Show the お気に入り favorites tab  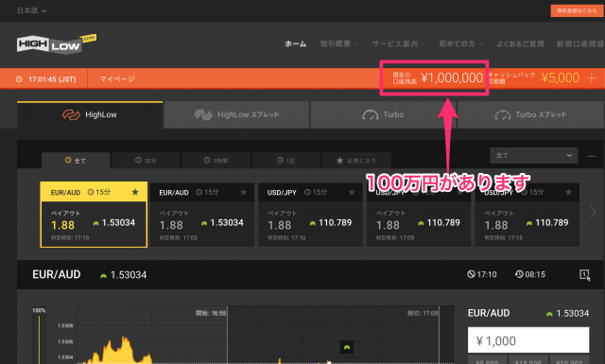pyautogui.click(x=356, y=160)
